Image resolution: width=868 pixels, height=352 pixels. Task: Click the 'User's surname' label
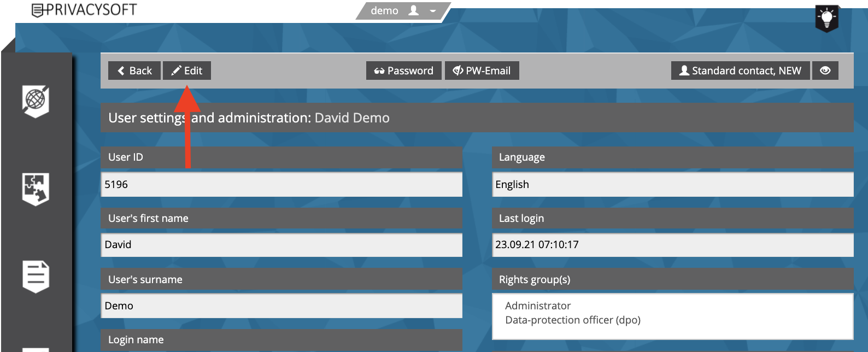(145, 279)
